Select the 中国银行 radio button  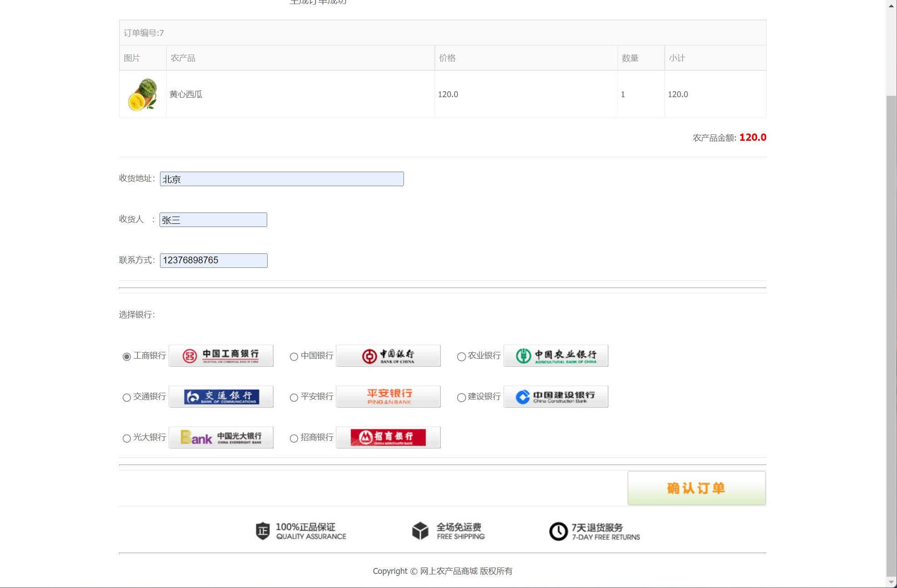[x=294, y=357]
